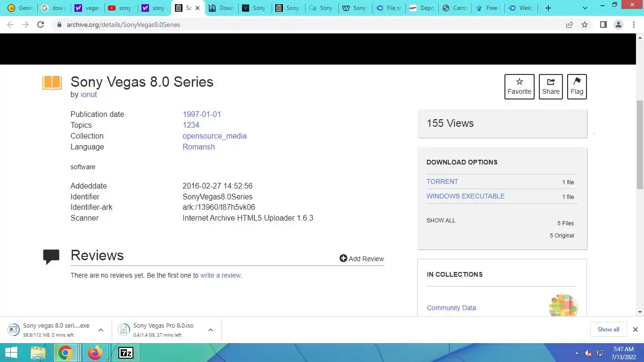Click the orange book icon beside the title

pyautogui.click(x=52, y=82)
